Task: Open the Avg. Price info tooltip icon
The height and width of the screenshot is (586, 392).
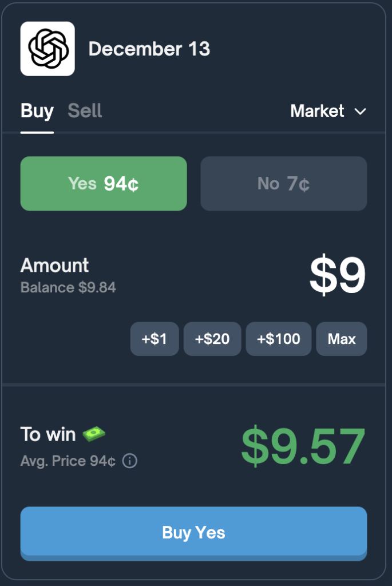Action: 130,461
